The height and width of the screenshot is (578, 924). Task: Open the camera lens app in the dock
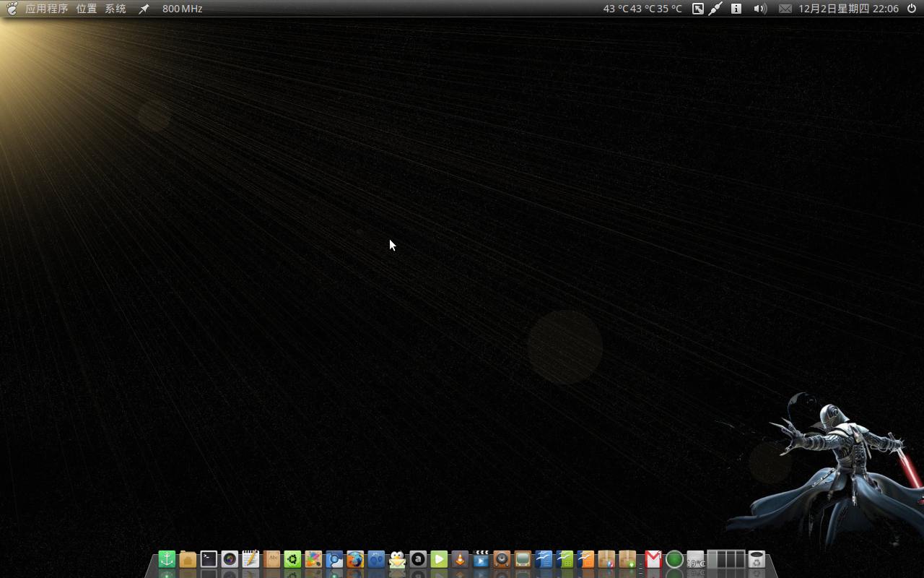pos(230,559)
